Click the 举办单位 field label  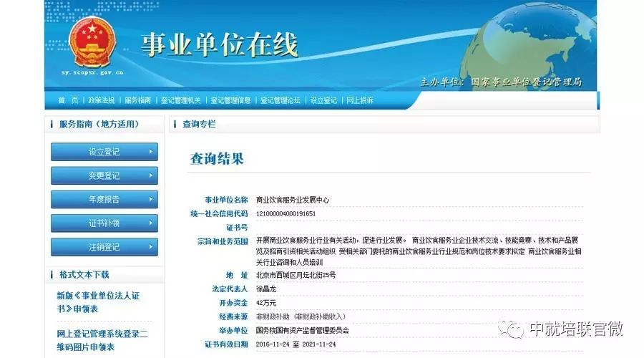pos(233,331)
